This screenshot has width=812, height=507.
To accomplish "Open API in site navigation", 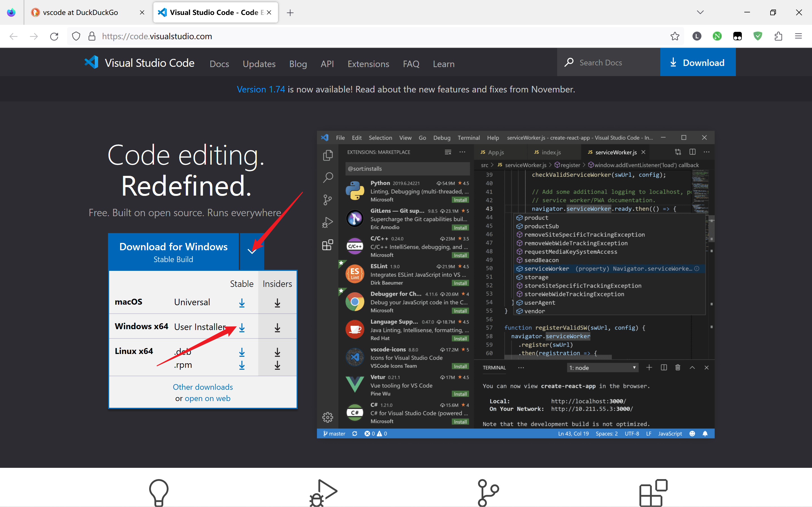I will pos(327,64).
